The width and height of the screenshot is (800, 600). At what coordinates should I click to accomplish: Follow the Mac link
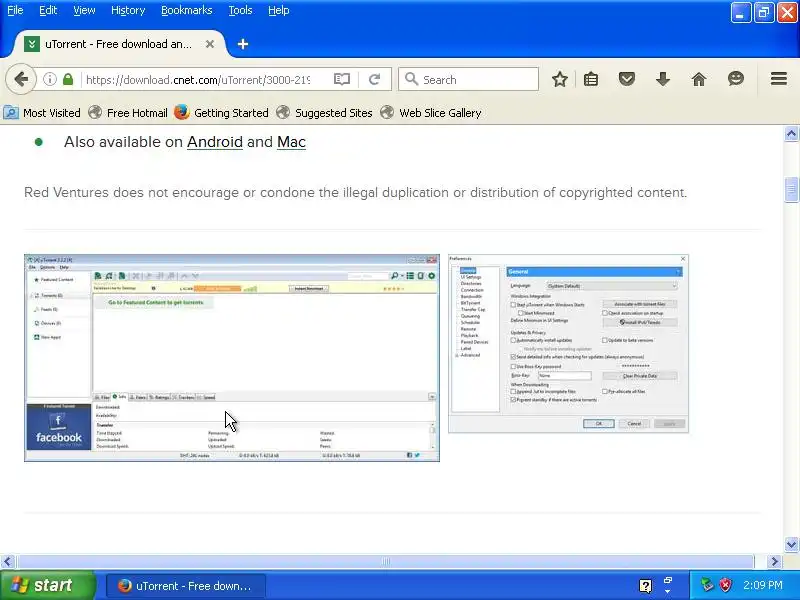(291, 142)
